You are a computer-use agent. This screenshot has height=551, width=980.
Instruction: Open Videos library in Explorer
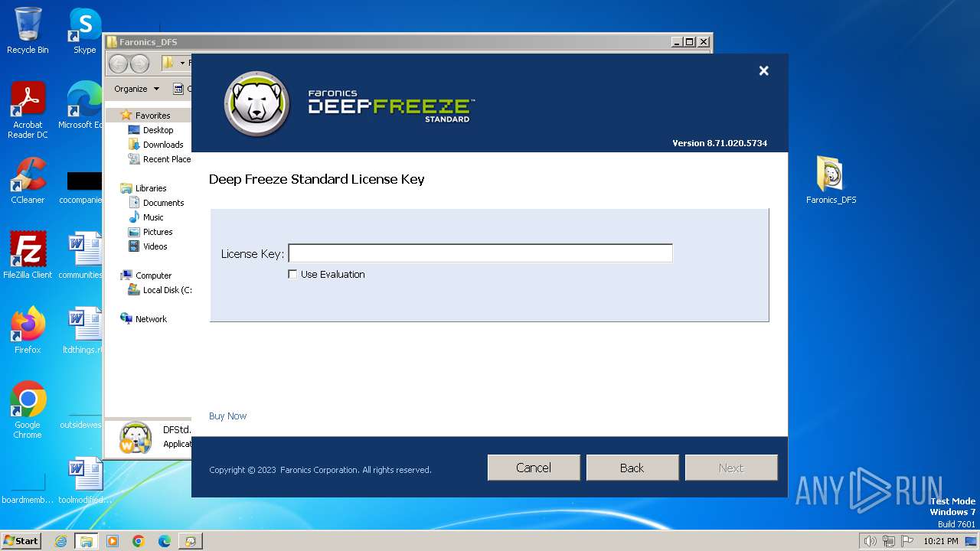(x=148, y=246)
